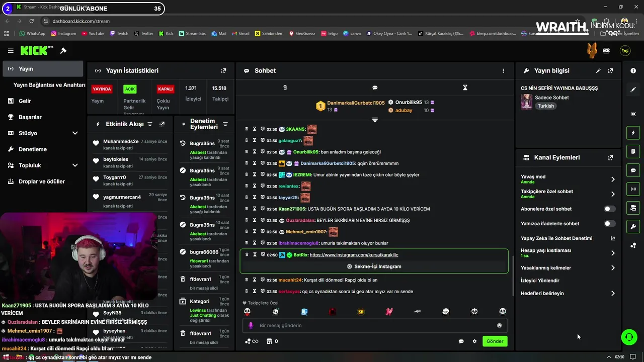Click the shop icon below message box

269,341
